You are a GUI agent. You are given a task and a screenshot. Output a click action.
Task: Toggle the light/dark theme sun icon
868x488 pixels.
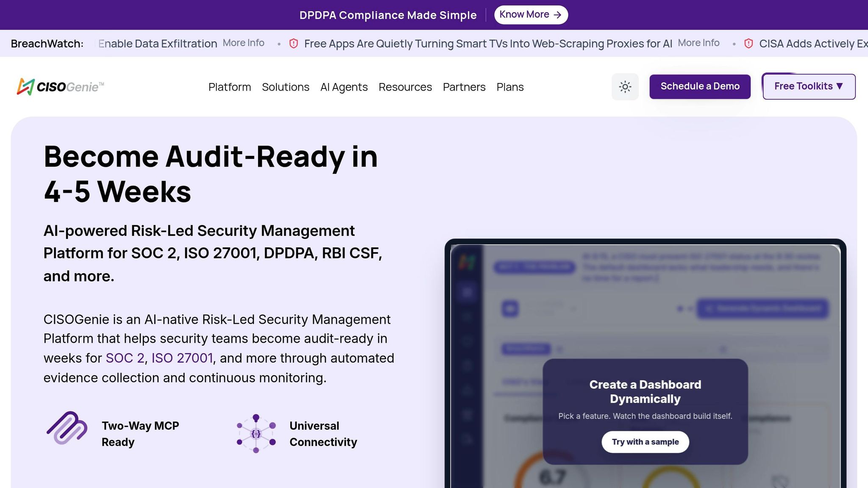point(625,87)
